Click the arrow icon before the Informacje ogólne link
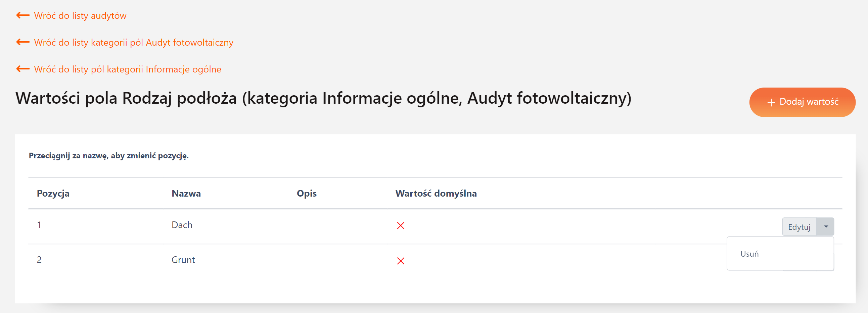 23,69
